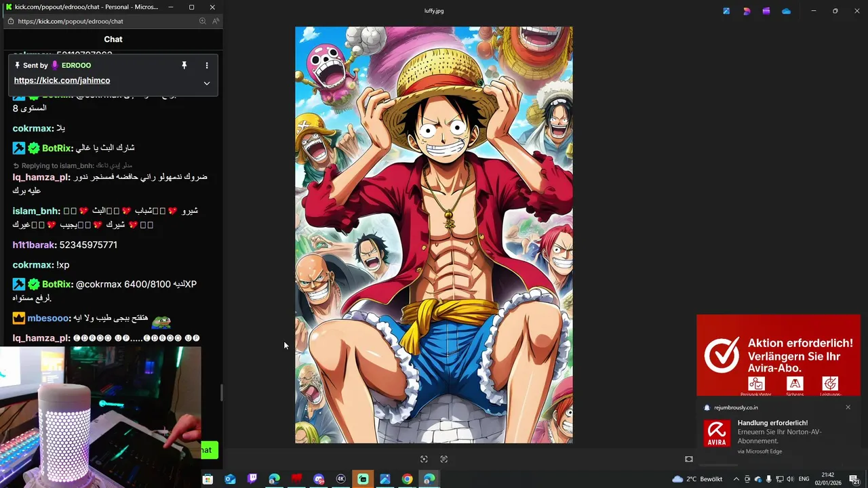Open Outlook from the taskbar
The image size is (868, 488).
230,479
